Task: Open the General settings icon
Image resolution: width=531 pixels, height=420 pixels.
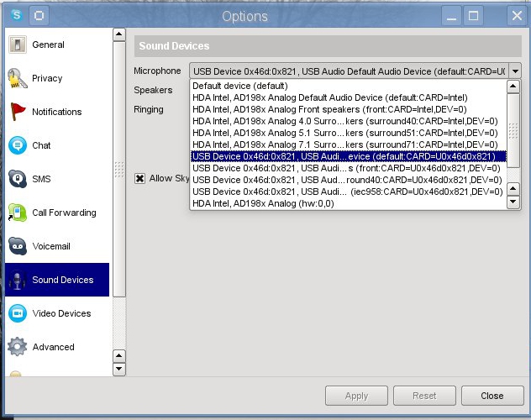Action: pyautogui.click(x=18, y=45)
